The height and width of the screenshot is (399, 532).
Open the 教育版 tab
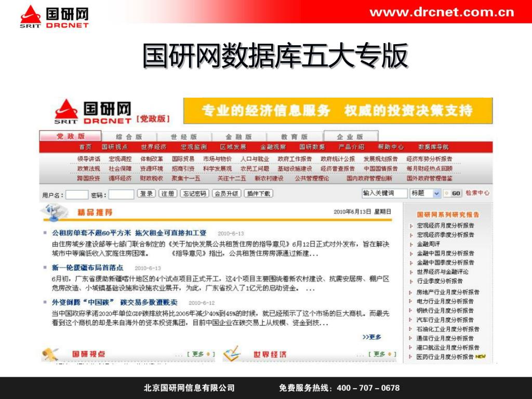pos(294,137)
